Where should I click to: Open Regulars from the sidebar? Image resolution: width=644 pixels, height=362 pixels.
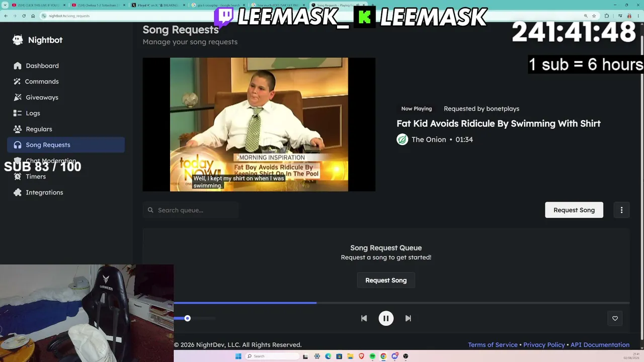[x=66, y=129]
